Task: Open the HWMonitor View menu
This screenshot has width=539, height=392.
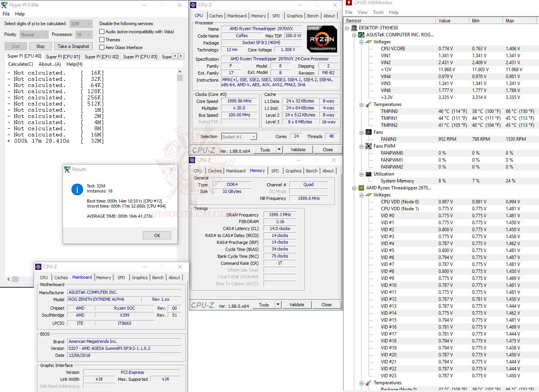Action: pyautogui.click(x=362, y=12)
